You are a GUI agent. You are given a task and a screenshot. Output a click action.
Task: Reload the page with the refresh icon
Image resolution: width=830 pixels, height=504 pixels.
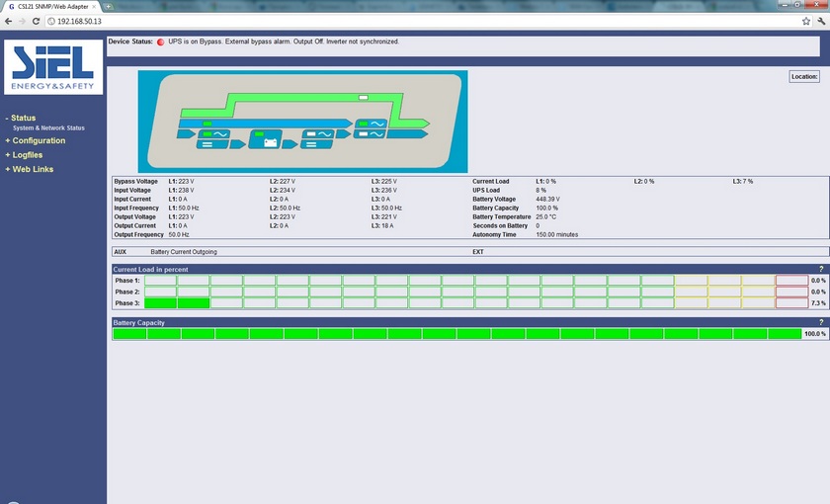pyautogui.click(x=36, y=21)
